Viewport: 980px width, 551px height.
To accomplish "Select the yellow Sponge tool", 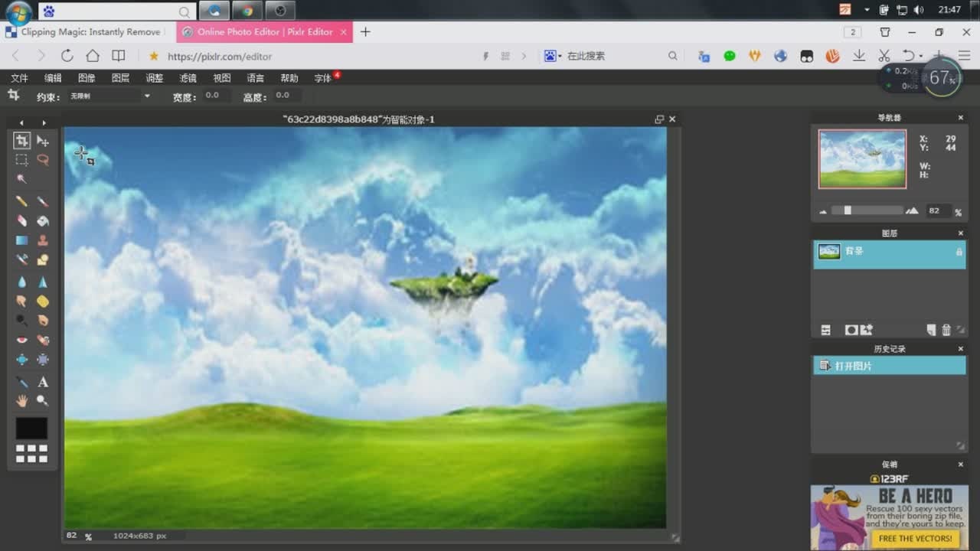I will (43, 302).
